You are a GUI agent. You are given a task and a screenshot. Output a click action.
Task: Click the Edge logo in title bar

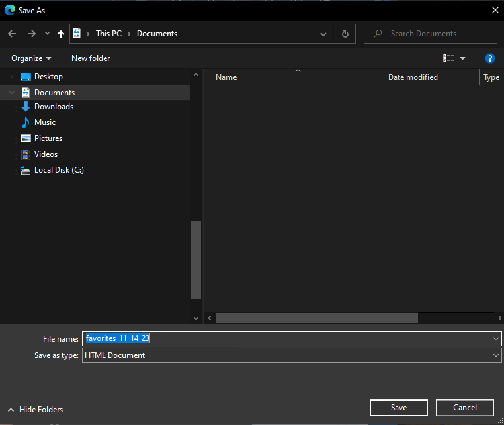click(10, 10)
